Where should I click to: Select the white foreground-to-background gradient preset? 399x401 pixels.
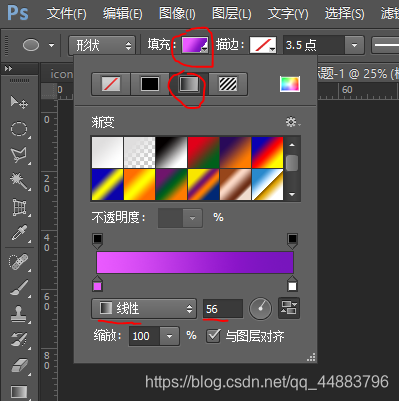coord(107,152)
